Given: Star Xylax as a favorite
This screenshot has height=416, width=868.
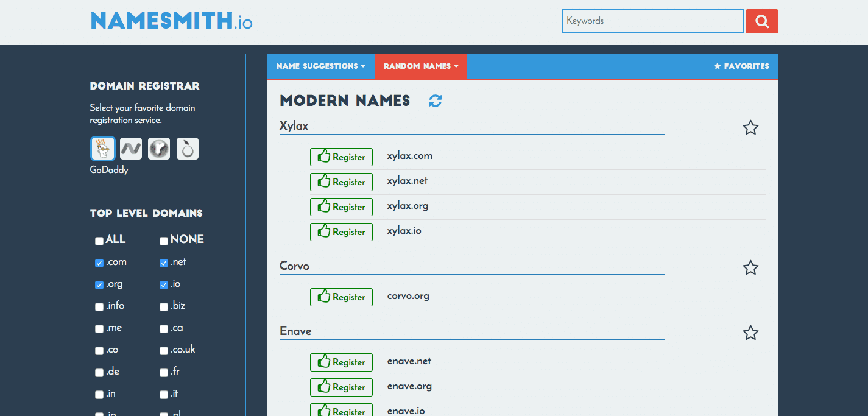Looking at the screenshot, I should click(x=750, y=127).
